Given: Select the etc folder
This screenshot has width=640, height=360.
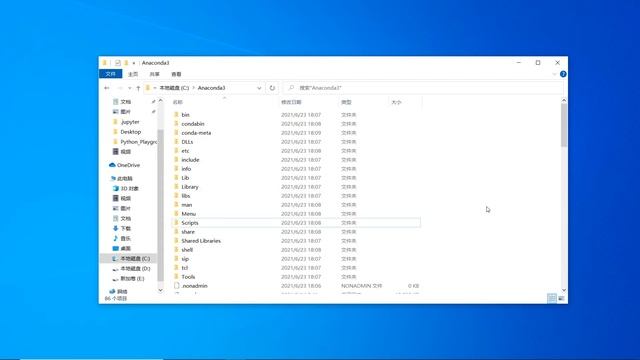Looking at the screenshot, I should coord(185,151).
